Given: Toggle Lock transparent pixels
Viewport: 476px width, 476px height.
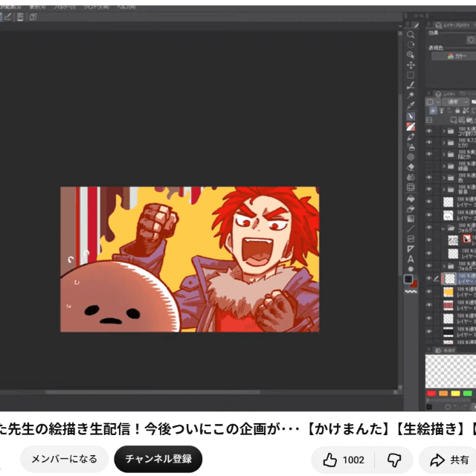Looking at the screenshot, I should [466, 111].
